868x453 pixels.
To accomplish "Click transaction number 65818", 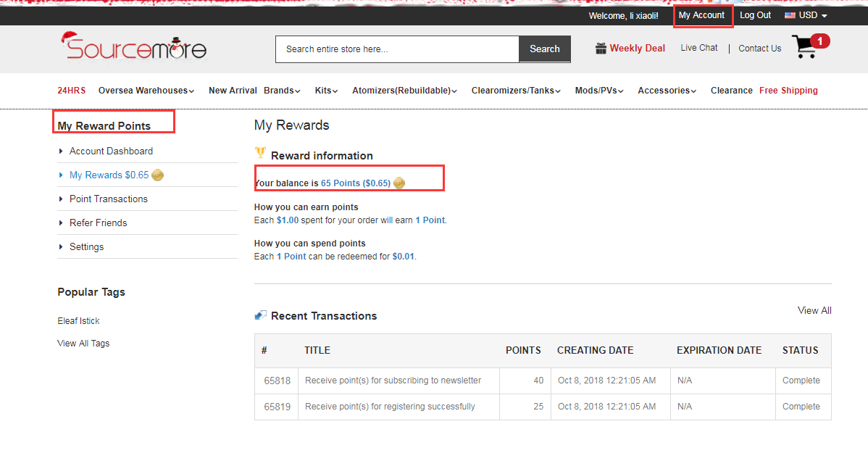I will [x=277, y=381].
